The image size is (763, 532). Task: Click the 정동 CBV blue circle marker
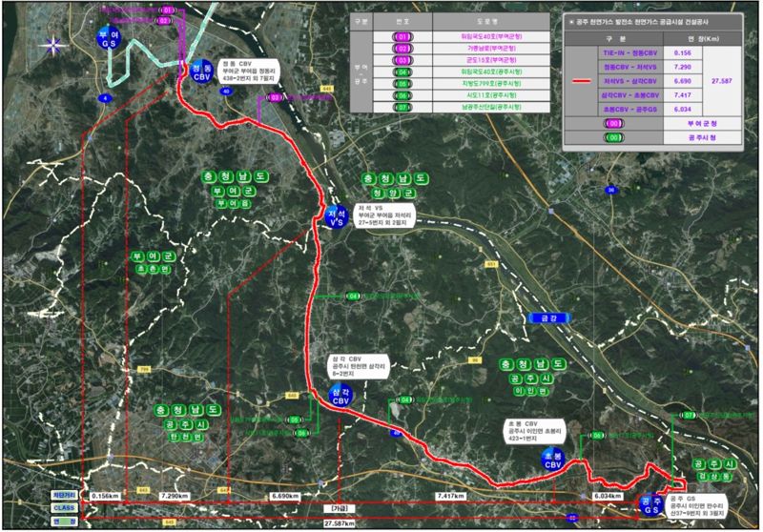click(201, 72)
